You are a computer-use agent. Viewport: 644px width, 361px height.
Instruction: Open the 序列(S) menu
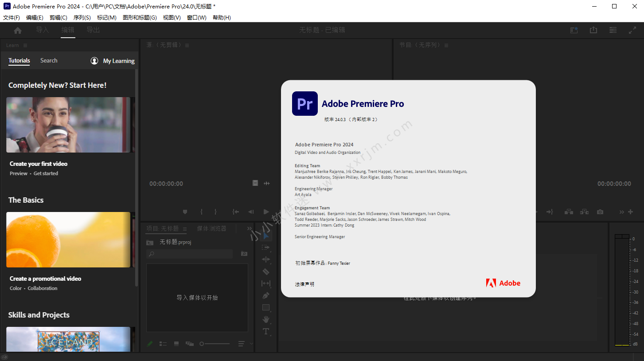[x=82, y=18]
